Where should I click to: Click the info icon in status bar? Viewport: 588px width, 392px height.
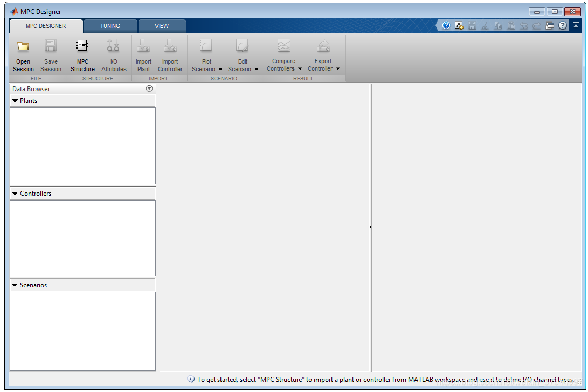pos(191,379)
